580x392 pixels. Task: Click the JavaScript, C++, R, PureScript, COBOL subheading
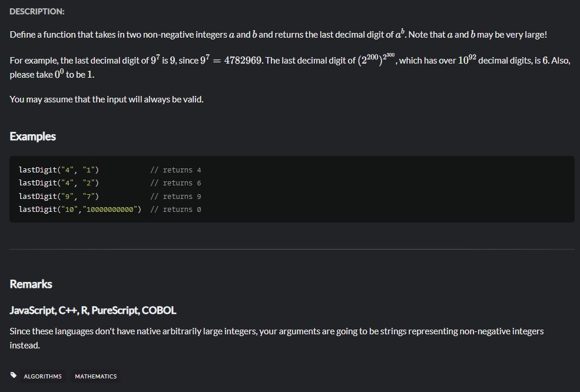pos(93,310)
